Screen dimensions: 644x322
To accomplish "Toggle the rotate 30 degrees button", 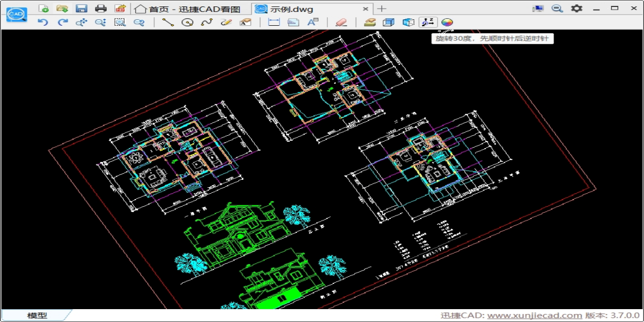I will click(428, 22).
